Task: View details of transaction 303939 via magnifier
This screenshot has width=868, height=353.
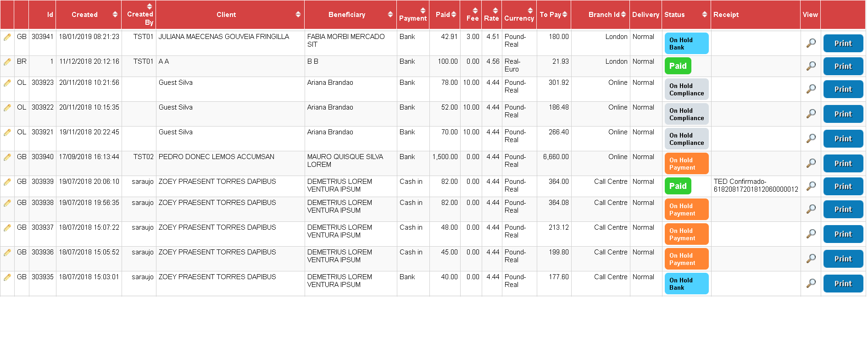Action: 811,186
